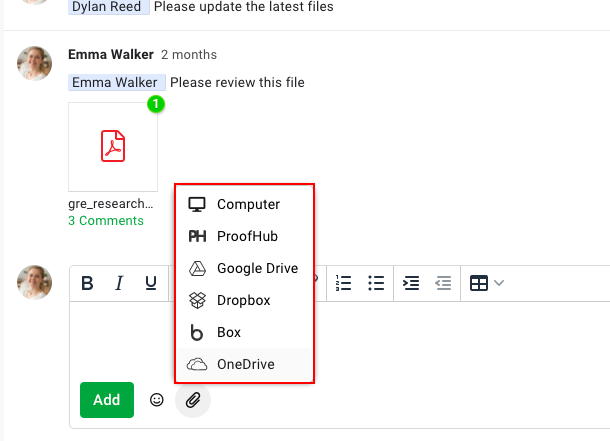Select Google Drive from attach menu
Screen dimensions: 610x441
click(244, 268)
